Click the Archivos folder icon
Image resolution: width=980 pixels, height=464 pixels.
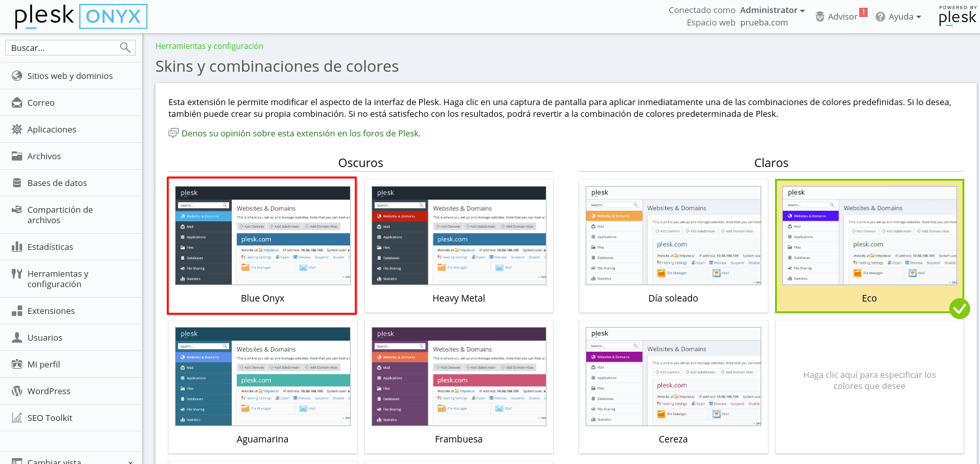point(17,156)
